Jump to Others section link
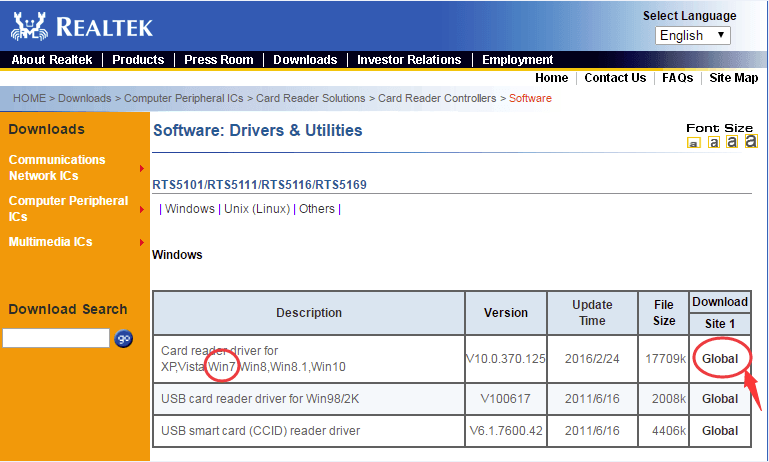The image size is (769, 462). (317, 209)
